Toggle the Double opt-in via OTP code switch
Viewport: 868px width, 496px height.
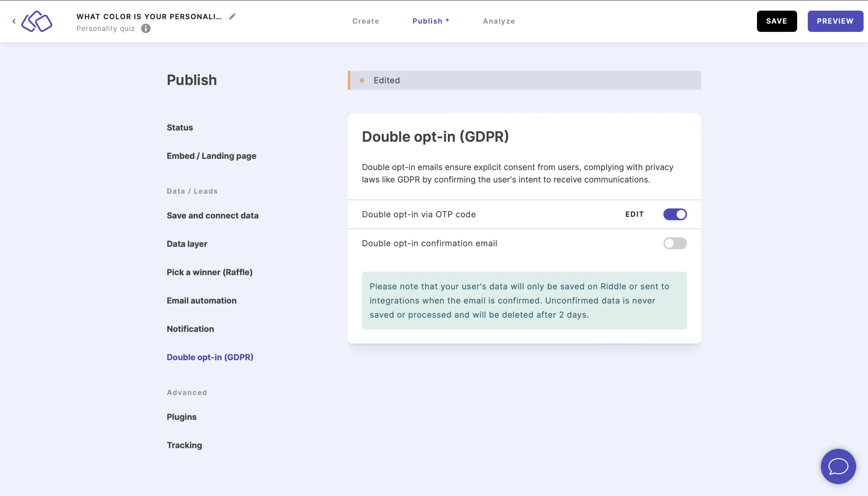[676, 214]
